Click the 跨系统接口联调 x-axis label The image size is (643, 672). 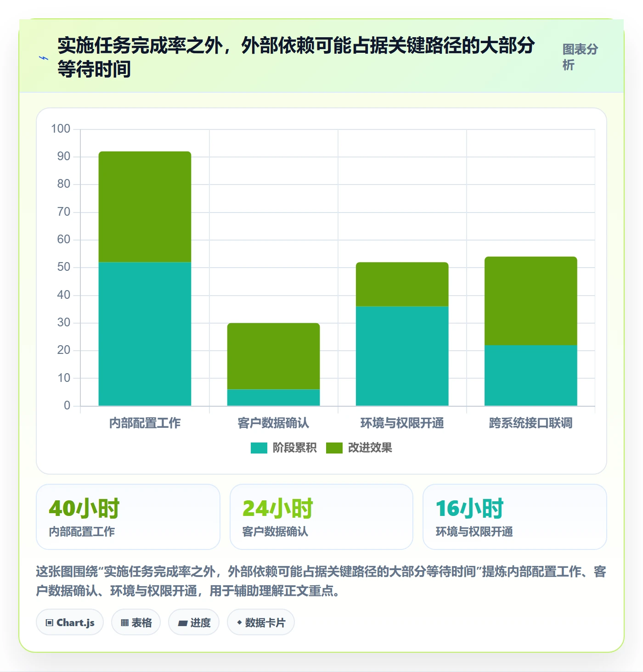530,423
